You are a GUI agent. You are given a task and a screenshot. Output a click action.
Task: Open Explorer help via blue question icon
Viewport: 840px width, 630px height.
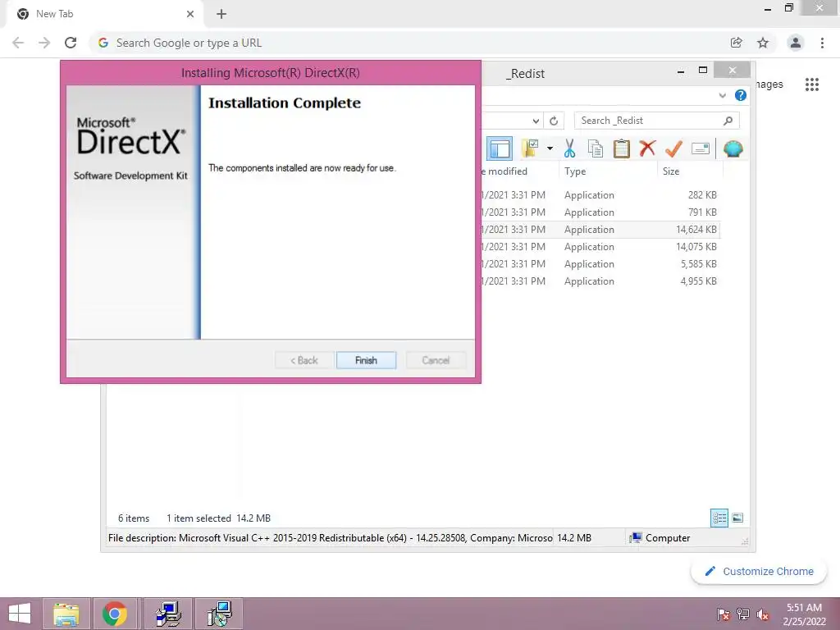(741, 95)
